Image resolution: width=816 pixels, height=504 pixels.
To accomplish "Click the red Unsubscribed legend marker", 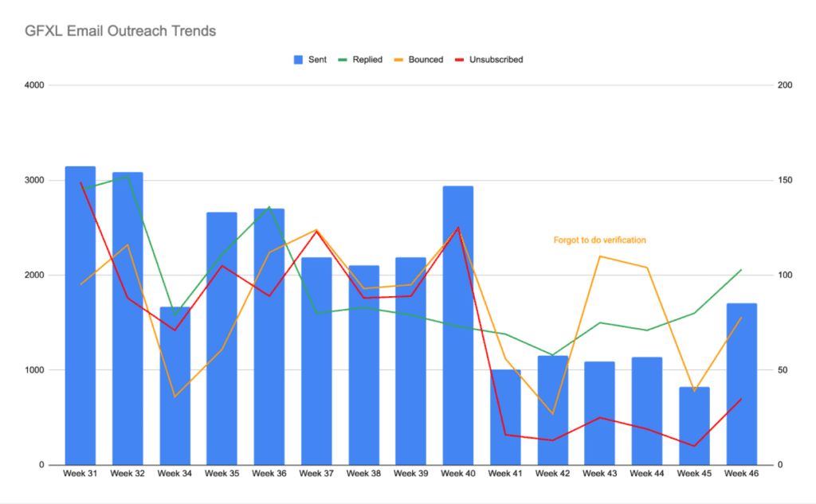I will pos(458,59).
